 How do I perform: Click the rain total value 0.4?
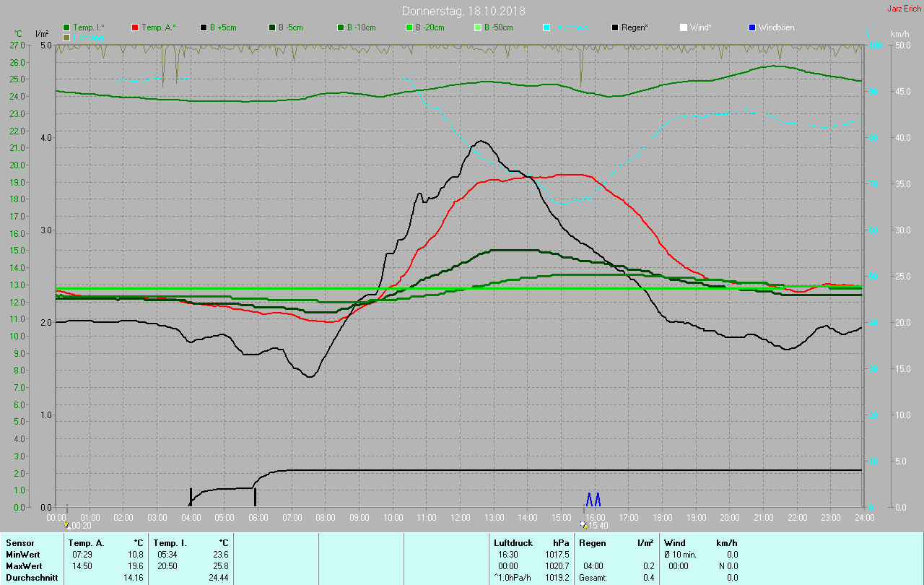[648, 578]
